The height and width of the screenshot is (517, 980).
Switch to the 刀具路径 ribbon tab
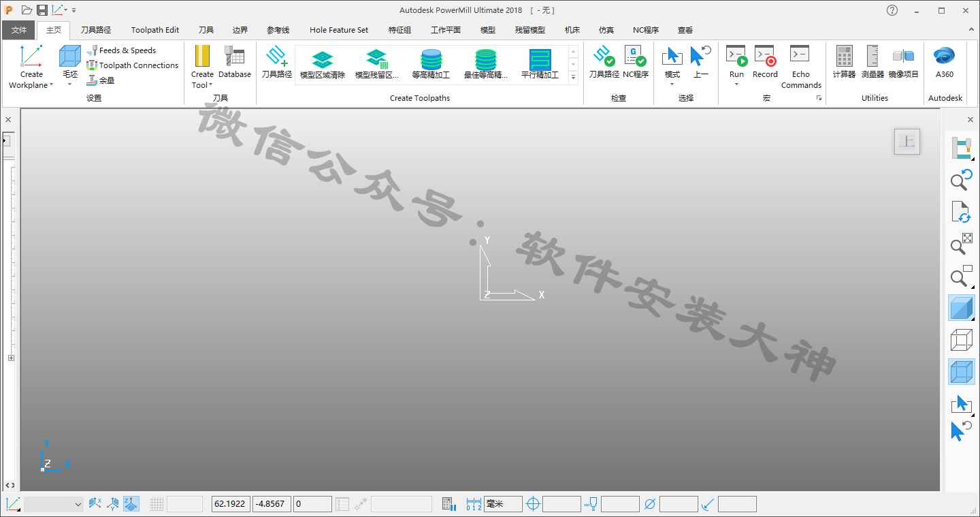coord(96,30)
